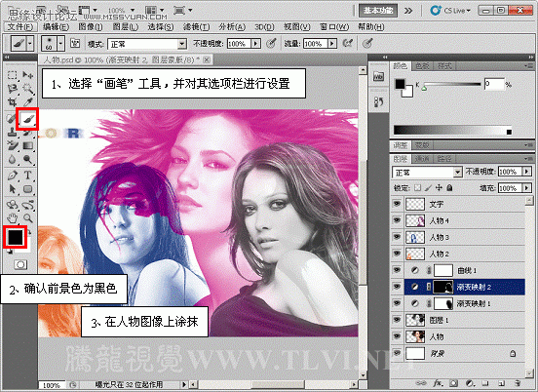Screen dimensions: 538x392
Task: Expand workspace switcher chevrons
Action: (x=408, y=11)
